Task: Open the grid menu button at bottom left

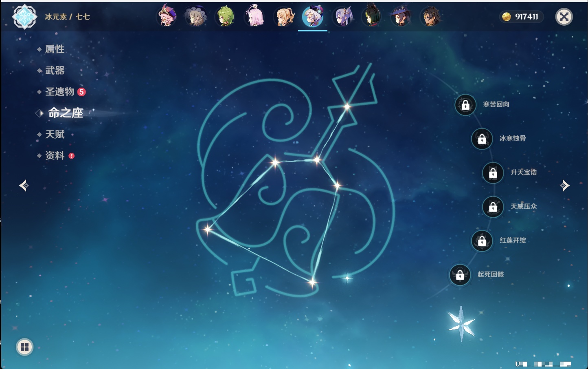Action: click(24, 347)
